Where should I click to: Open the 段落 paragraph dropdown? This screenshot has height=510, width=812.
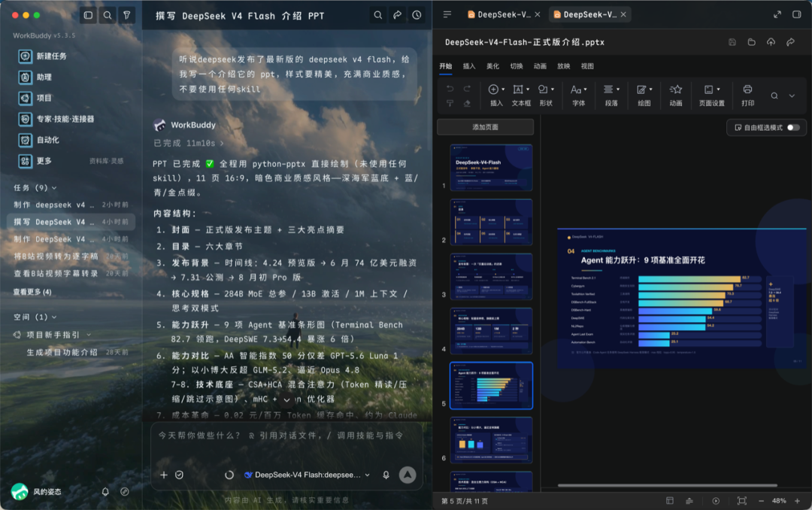pos(611,96)
